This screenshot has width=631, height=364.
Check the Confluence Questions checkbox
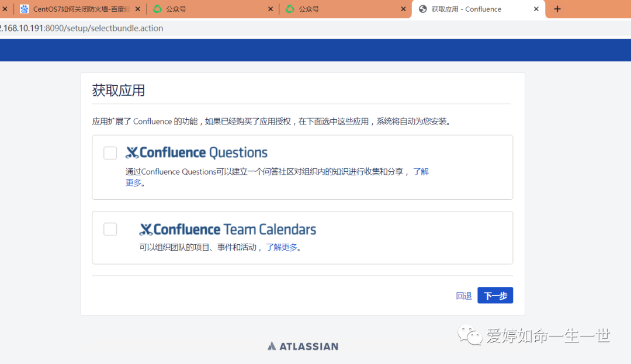tap(110, 153)
